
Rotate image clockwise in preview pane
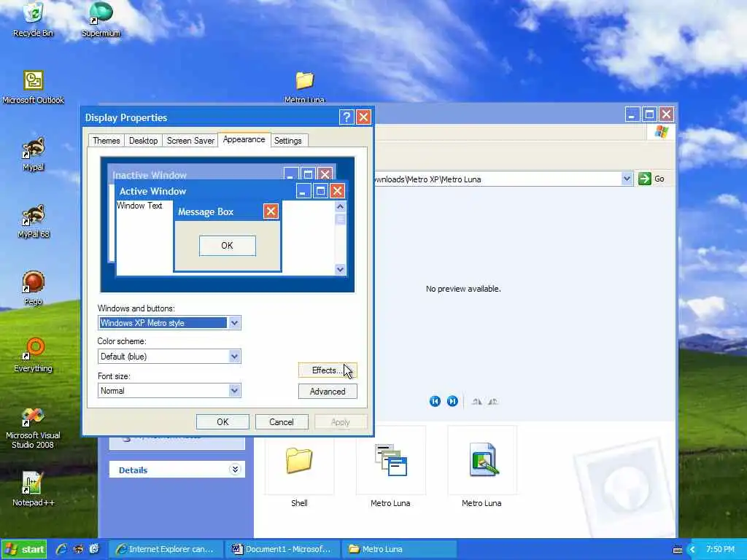[x=476, y=402]
